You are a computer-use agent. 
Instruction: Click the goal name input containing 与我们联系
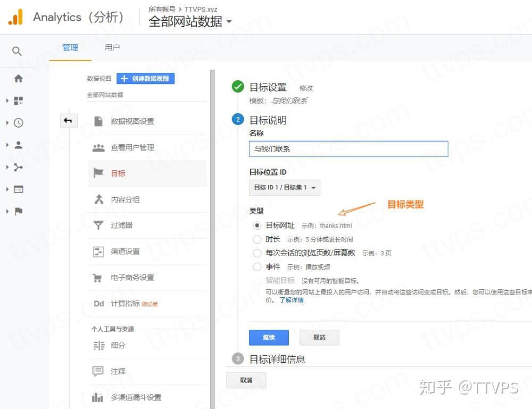tap(348, 149)
